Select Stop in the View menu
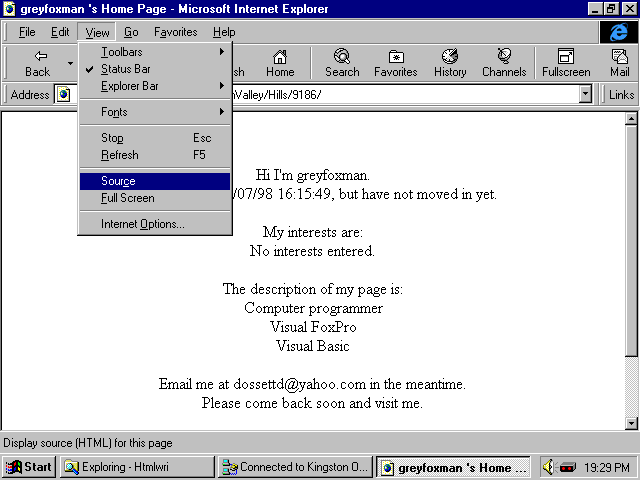The width and height of the screenshot is (640, 480). [x=155, y=138]
